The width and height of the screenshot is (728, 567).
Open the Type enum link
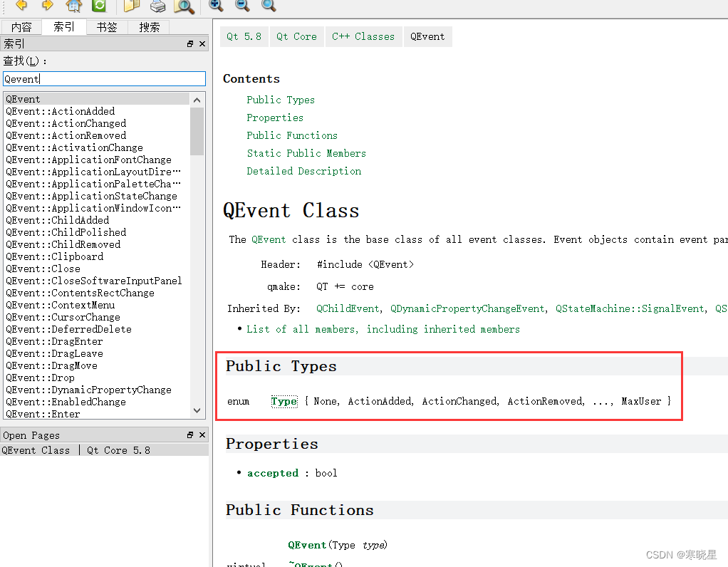point(284,401)
